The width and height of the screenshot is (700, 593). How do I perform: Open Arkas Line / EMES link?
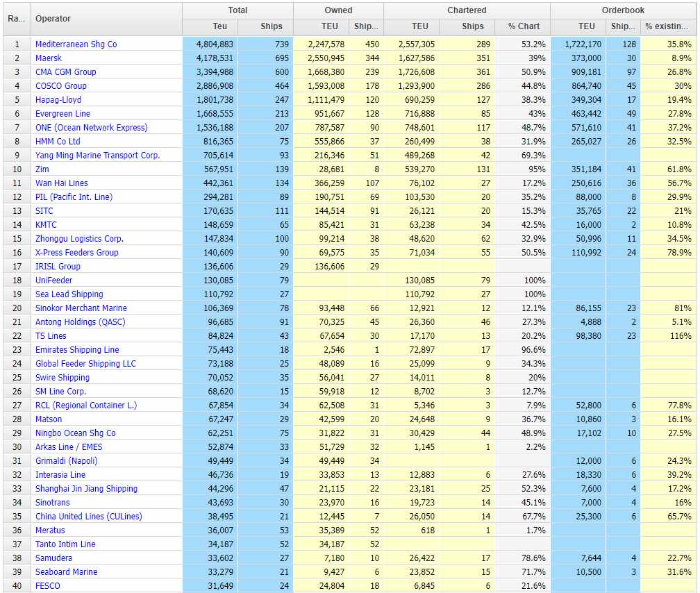[x=68, y=446]
